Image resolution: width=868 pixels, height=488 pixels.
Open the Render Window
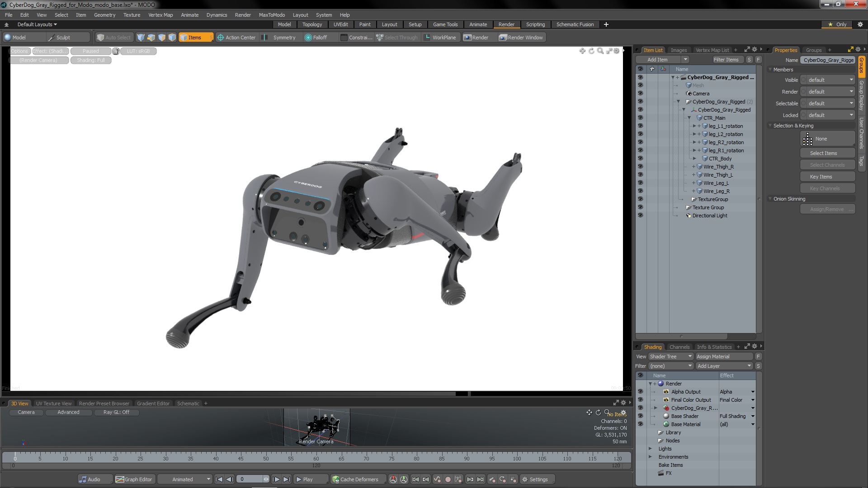tap(521, 38)
